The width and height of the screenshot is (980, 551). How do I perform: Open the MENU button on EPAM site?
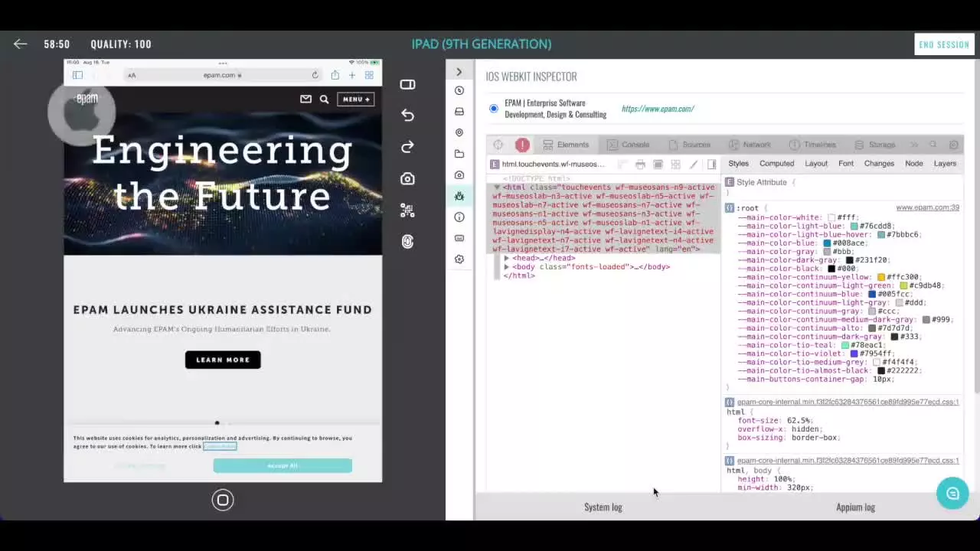coord(356,99)
